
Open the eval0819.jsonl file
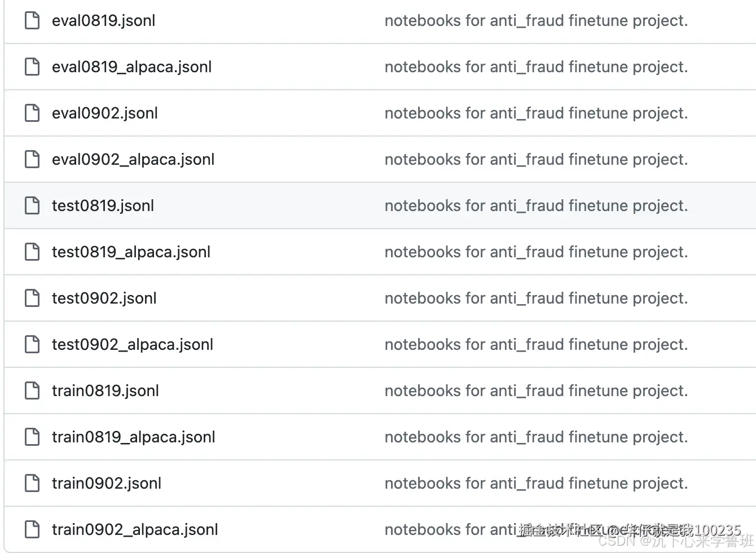tap(103, 21)
